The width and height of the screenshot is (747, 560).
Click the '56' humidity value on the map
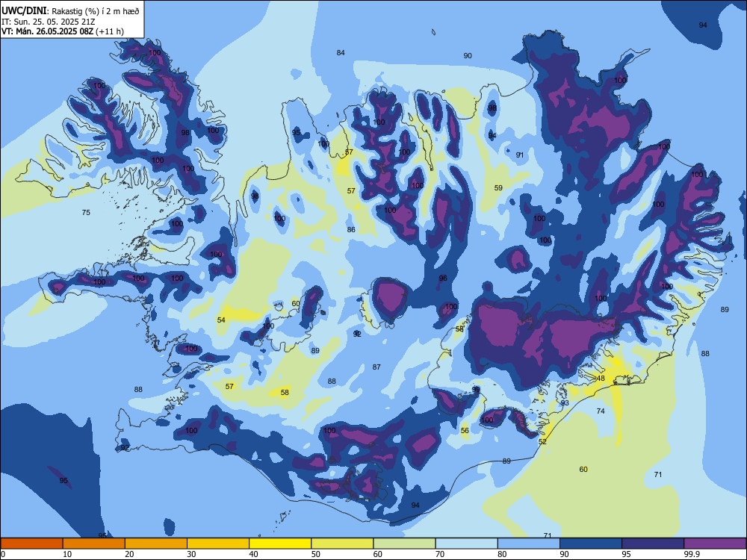tap(465, 431)
